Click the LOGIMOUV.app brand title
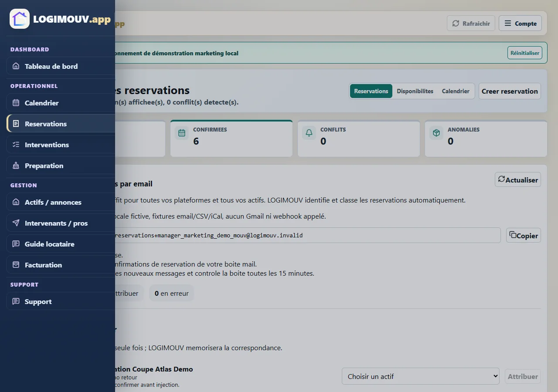The image size is (558, 392). (72, 19)
